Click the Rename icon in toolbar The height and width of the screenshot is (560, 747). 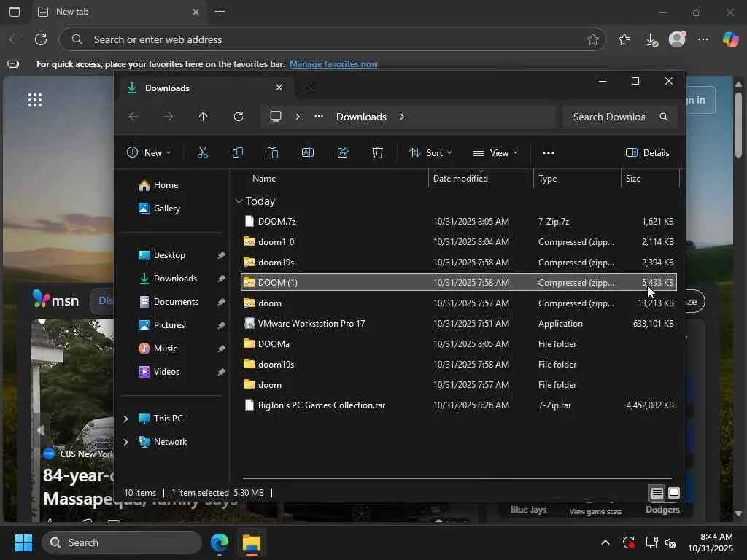(308, 152)
